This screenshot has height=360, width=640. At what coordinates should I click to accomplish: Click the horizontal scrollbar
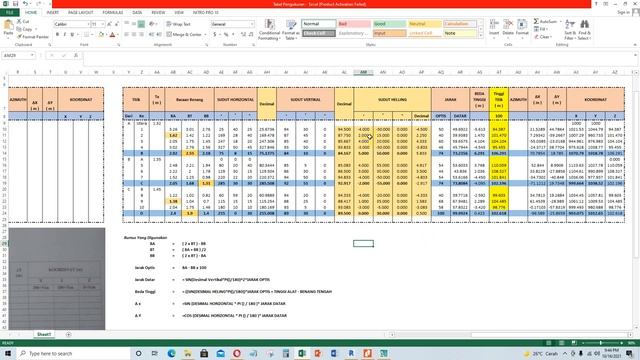[510, 335]
